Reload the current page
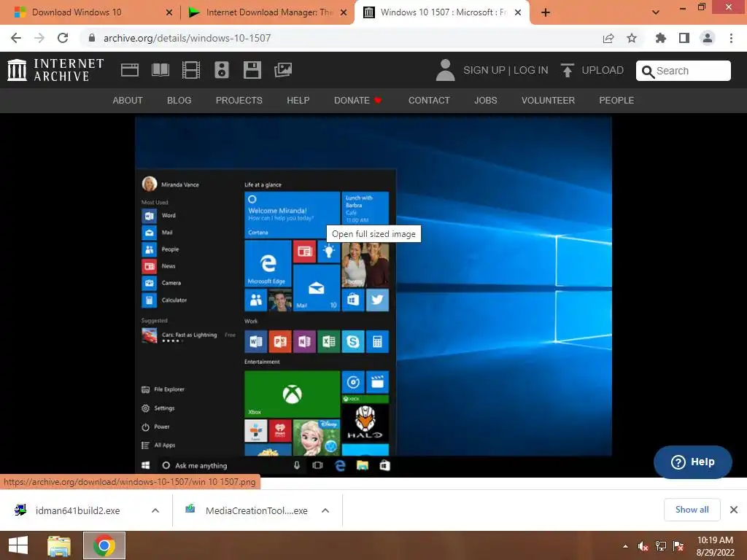Screen dimensions: 747x560 click(63, 38)
